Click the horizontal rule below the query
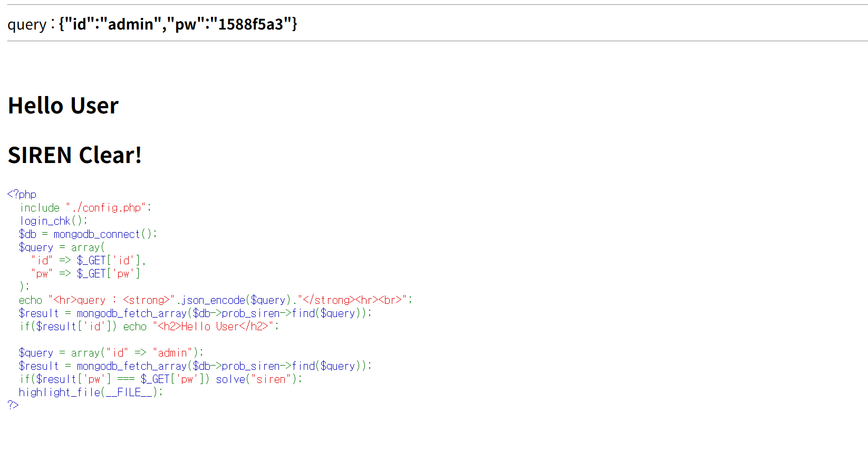868x450 pixels. [437, 41]
